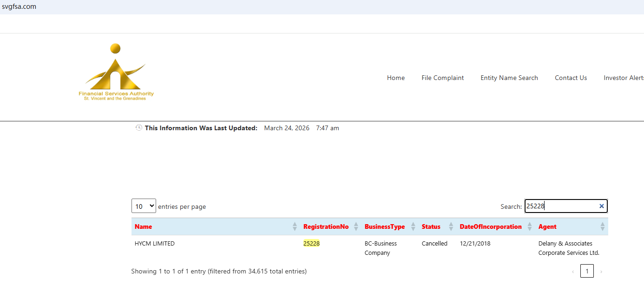This screenshot has width=644, height=306.
Task: Click sort arrows in Status column
Action: 451,226
